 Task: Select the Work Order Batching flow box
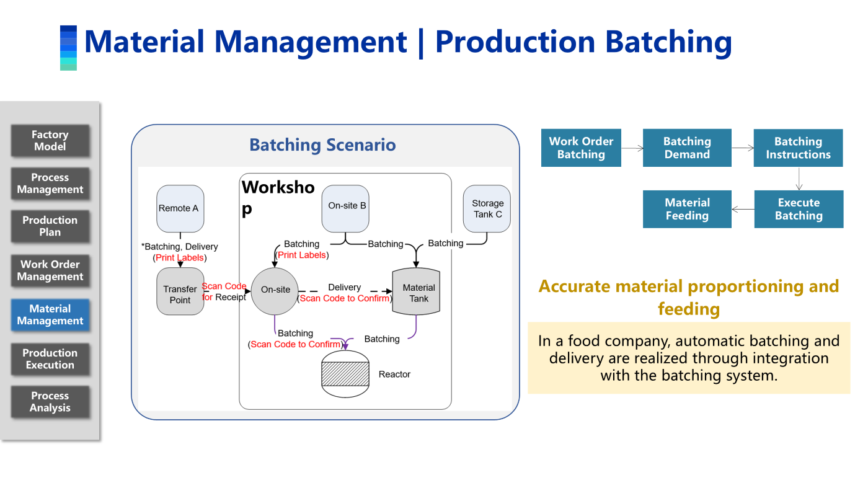tap(581, 148)
